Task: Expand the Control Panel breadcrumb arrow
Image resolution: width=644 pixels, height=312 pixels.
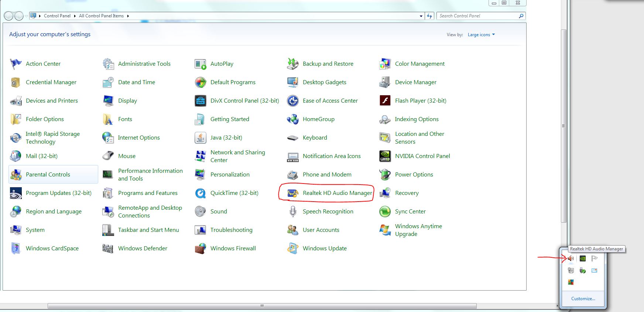Action: pyautogui.click(x=75, y=16)
